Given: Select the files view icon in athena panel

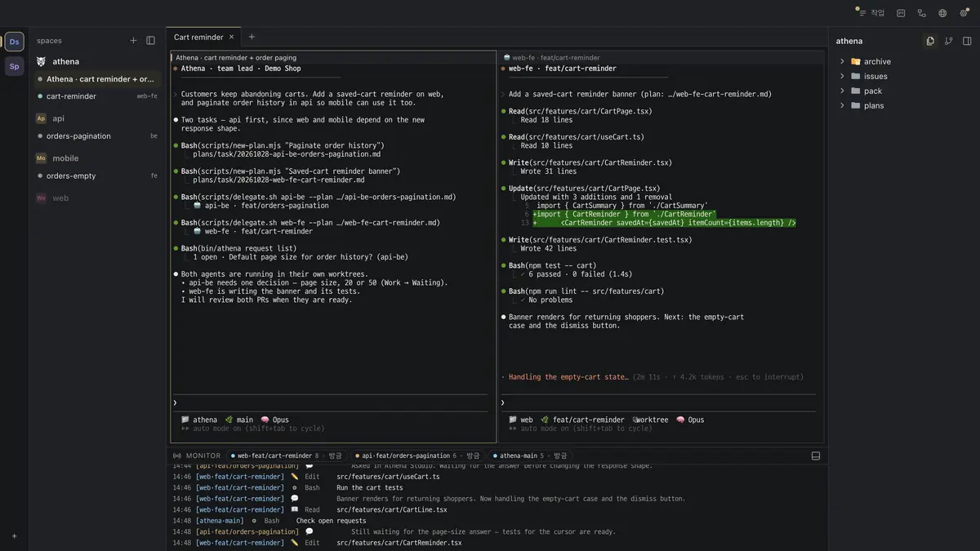Looking at the screenshot, I should [x=929, y=41].
